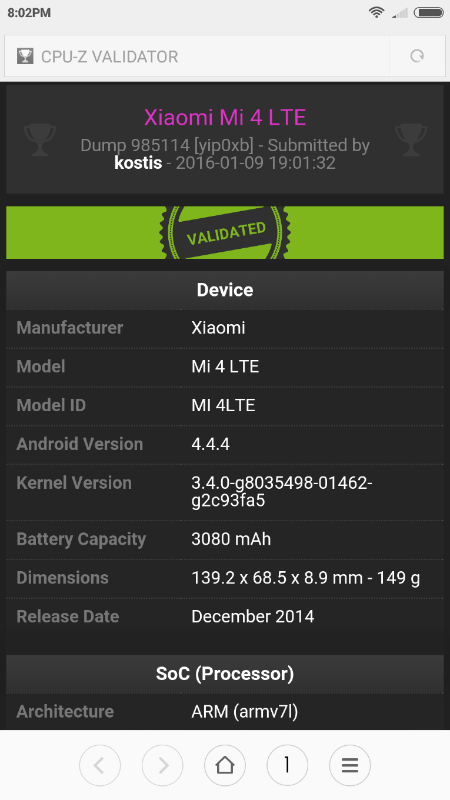Open the tabs switcher showing 1

click(x=287, y=765)
